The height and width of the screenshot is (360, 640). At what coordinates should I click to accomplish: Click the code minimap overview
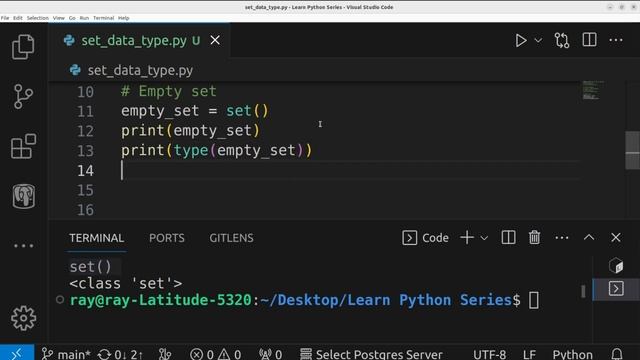point(593,90)
